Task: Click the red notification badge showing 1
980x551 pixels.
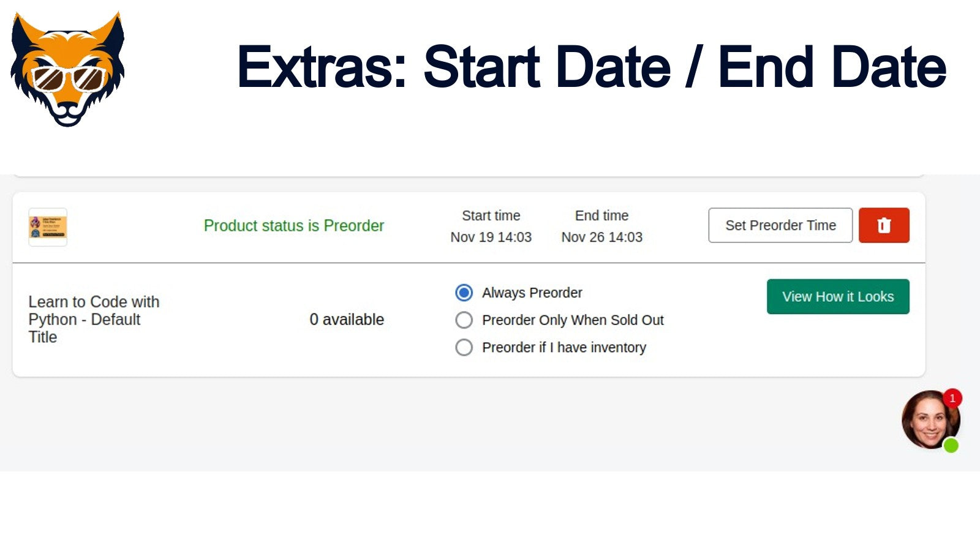Action: (954, 398)
